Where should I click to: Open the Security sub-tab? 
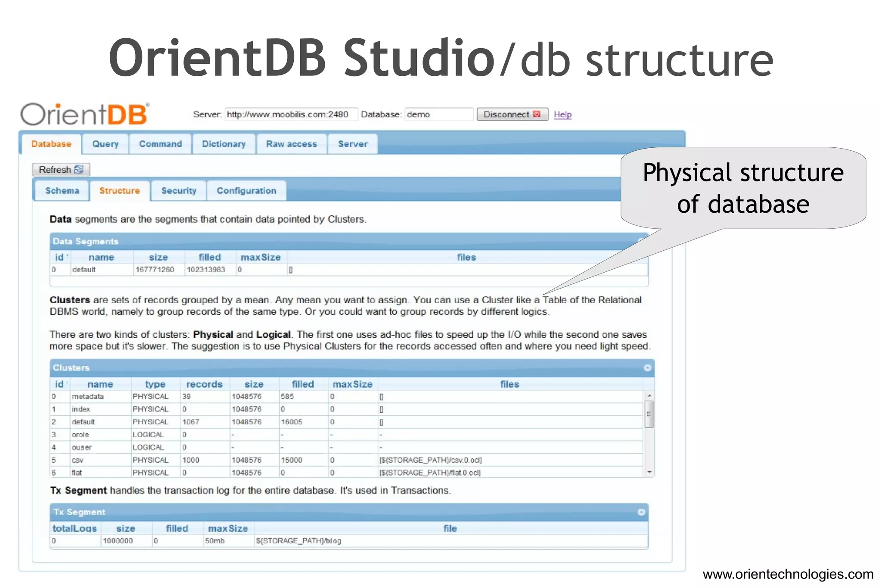click(178, 191)
